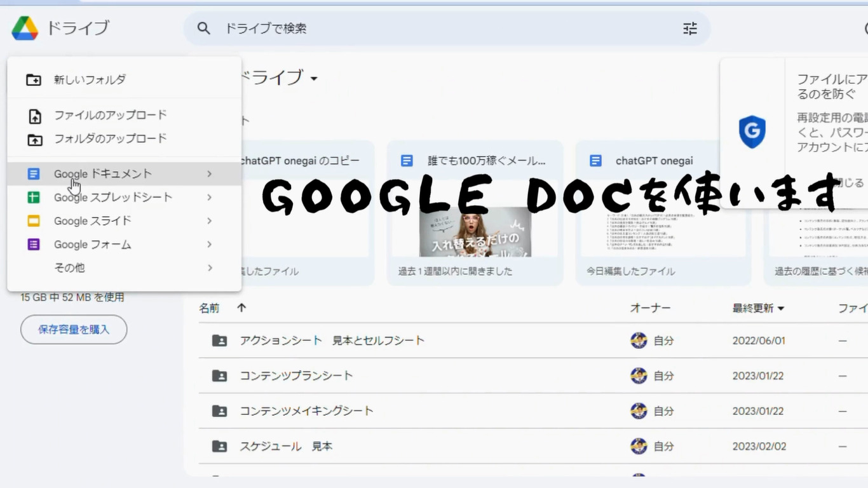The width and height of the screenshot is (868, 488).
Task: Select Google フォーム menu entry
Action: tap(125, 245)
